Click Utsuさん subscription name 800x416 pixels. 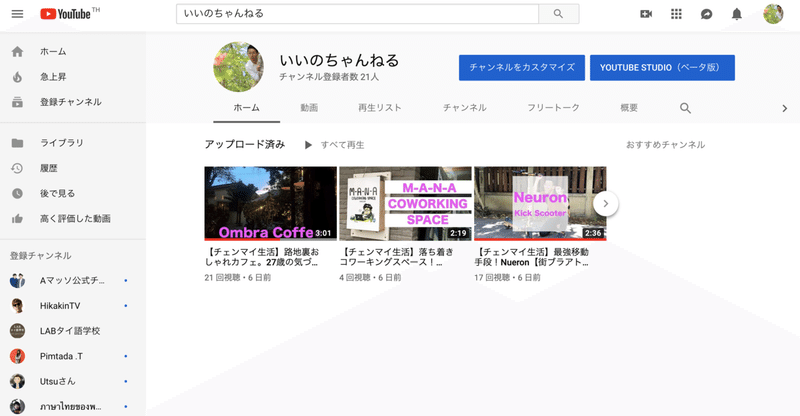point(58,381)
